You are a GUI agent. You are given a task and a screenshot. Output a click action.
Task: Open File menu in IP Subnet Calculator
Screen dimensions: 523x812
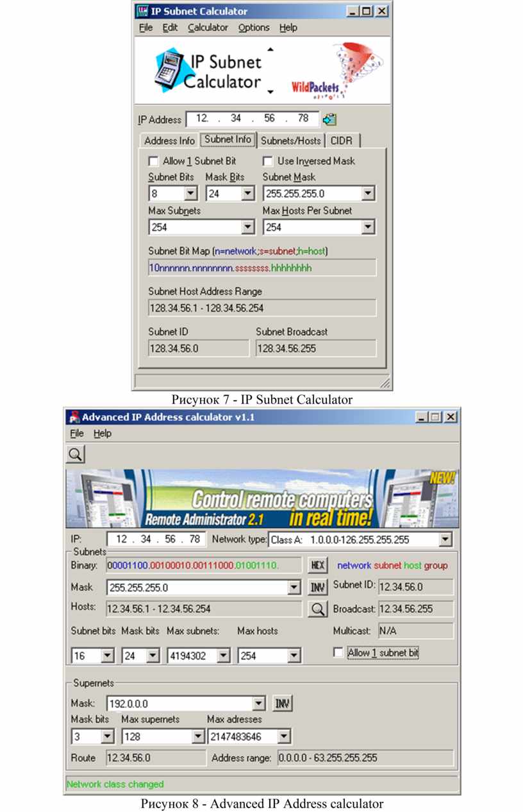click(x=145, y=28)
